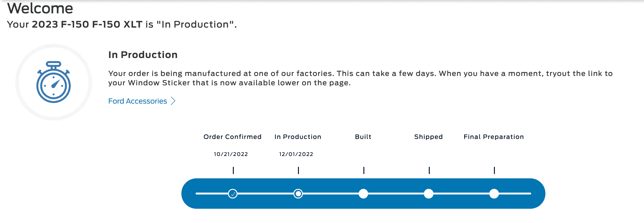Click the Built step dot on tracker

click(x=363, y=194)
